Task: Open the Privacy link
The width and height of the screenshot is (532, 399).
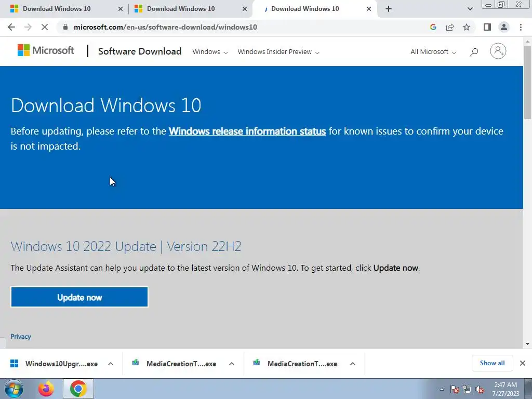Action: 21,337
